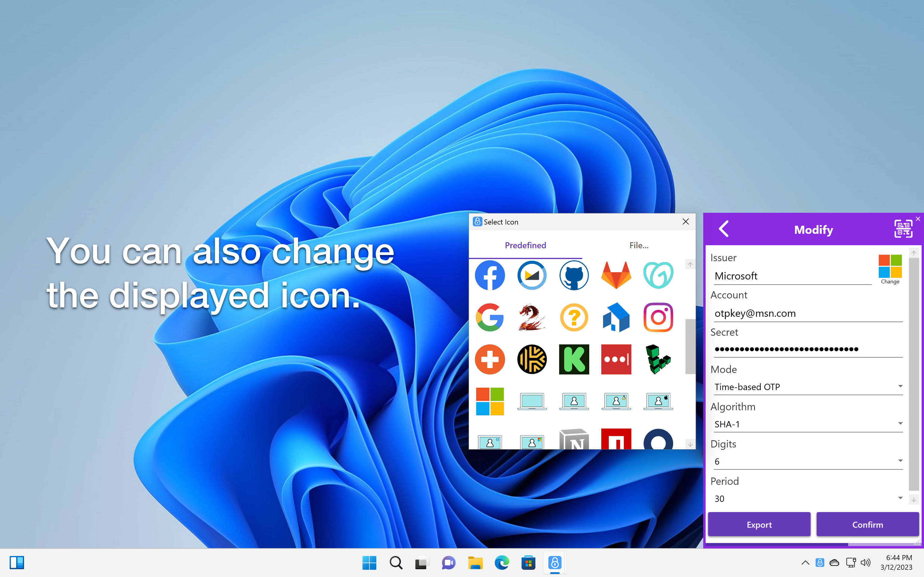This screenshot has height=577, width=924.
Task: Select the Microsoft four-square icon
Action: (490, 401)
